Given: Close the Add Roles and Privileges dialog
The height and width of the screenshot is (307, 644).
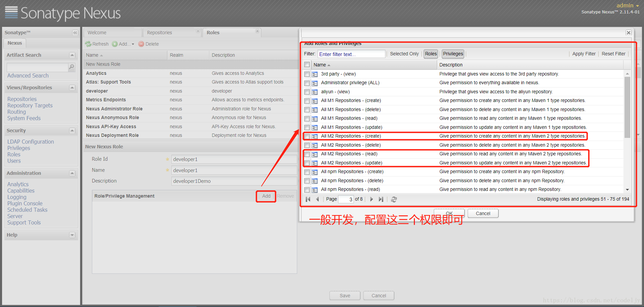Looking at the screenshot, I should (629, 33).
